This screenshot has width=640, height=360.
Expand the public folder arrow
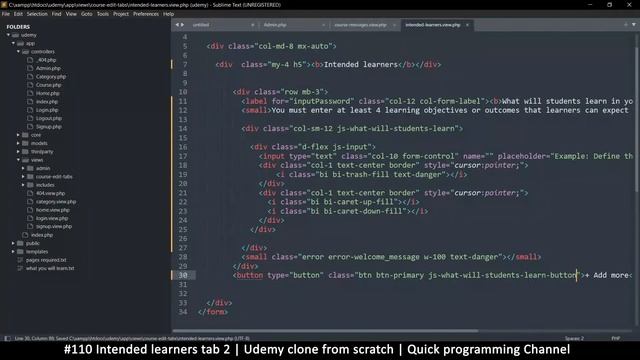[x=13, y=243]
